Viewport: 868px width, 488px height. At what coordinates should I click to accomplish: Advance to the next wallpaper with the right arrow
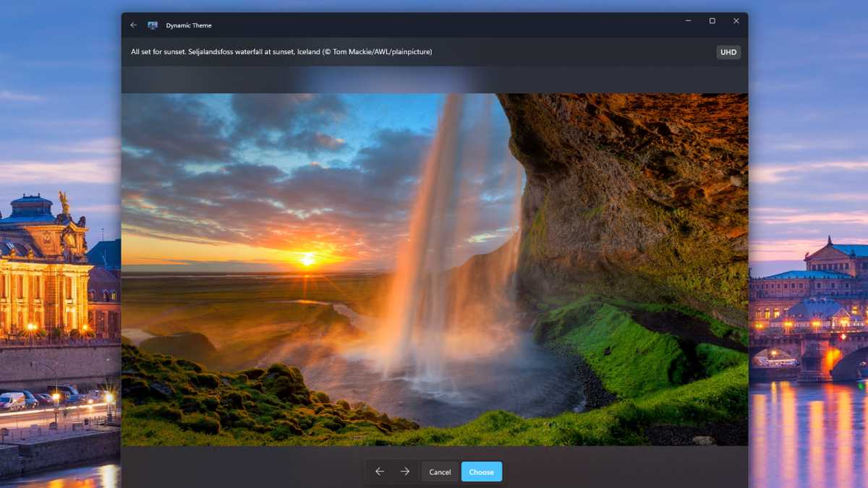[405, 471]
